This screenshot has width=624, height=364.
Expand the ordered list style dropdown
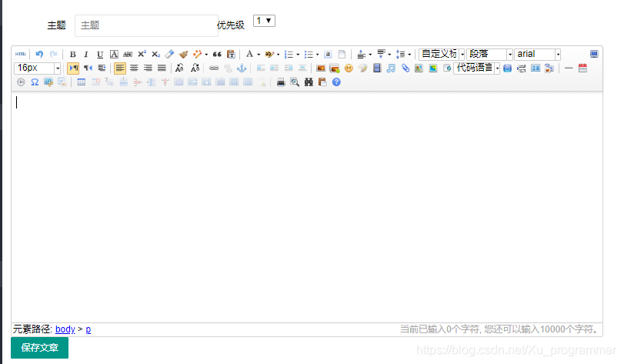point(298,55)
